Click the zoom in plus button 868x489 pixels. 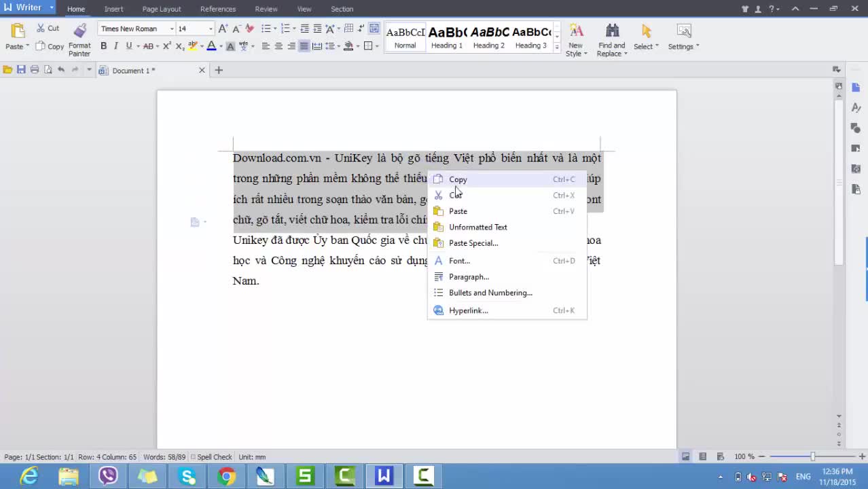pyautogui.click(x=862, y=456)
